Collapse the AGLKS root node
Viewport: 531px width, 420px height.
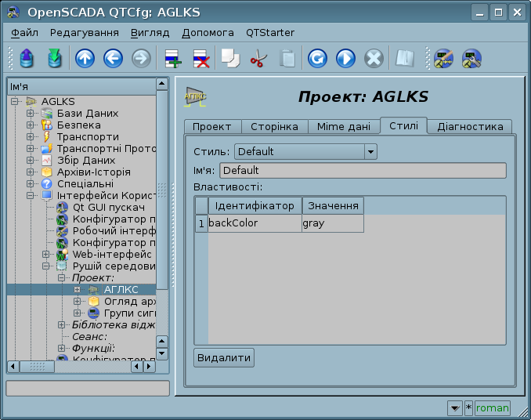[14, 101]
